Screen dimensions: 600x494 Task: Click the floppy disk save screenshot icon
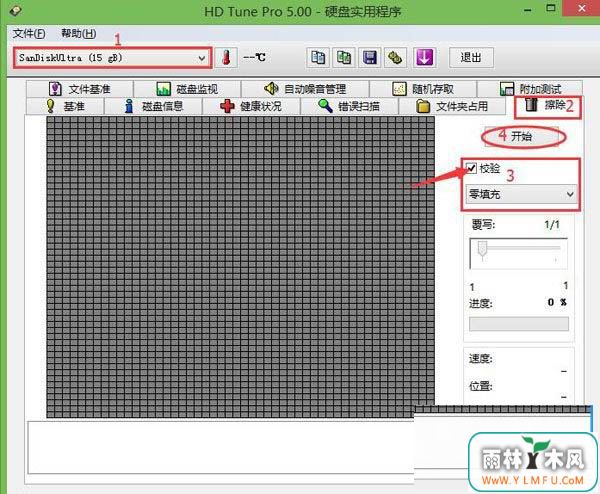(370, 58)
